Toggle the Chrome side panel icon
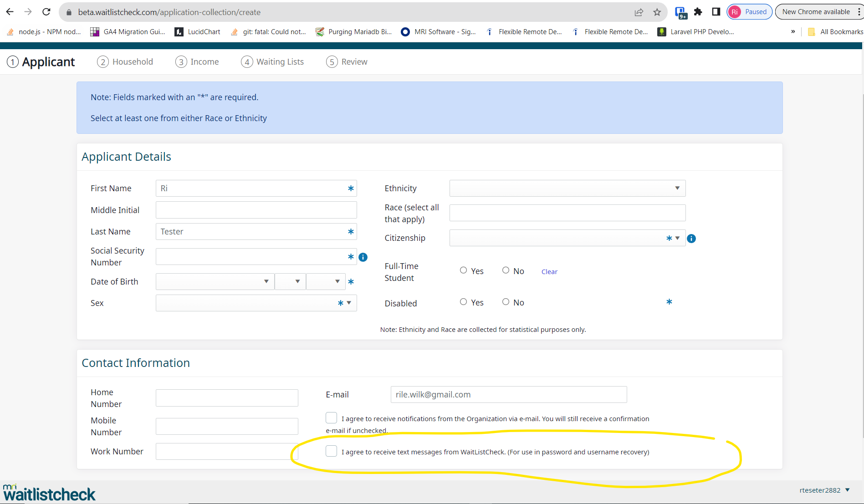 pos(716,12)
